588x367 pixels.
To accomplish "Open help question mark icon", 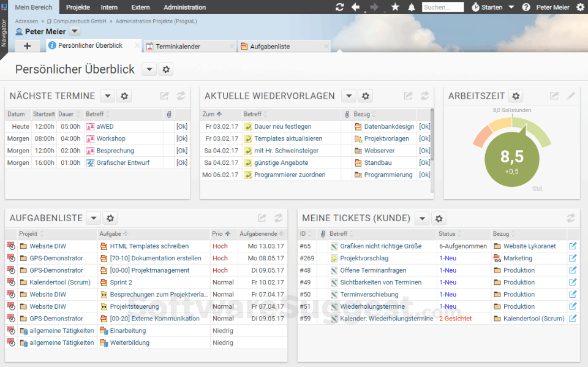I will click(526, 7).
